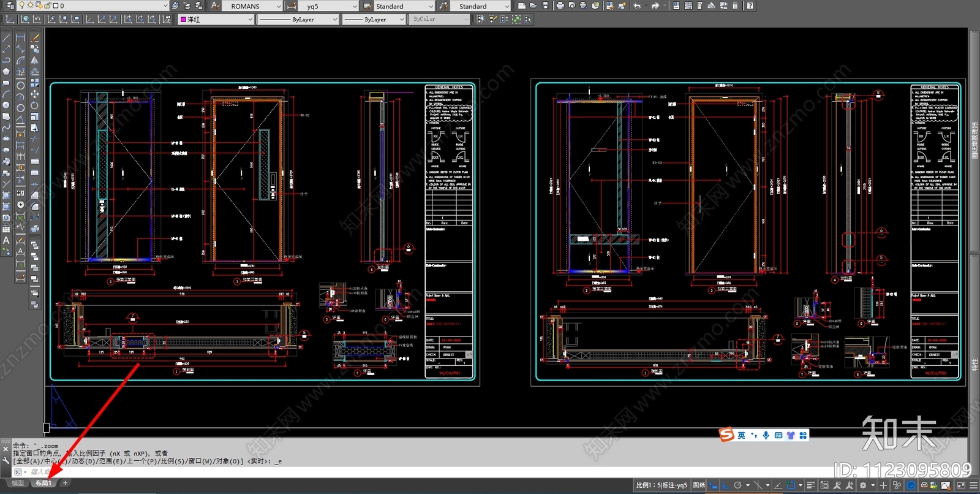Switch to the 布局1 layout tab

[43, 483]
